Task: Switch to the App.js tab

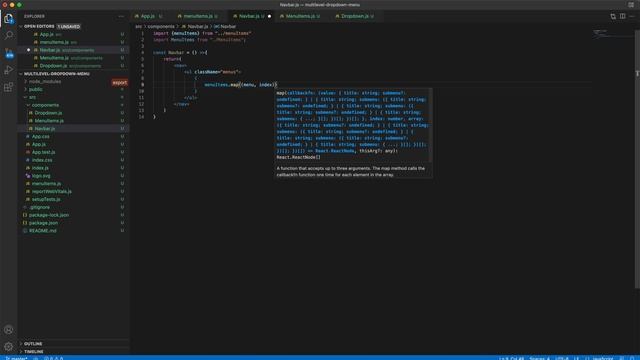Action: tap(148, 16)
